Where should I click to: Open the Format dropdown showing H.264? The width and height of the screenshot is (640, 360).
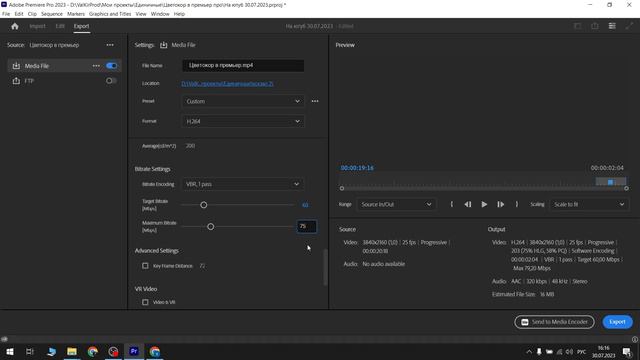coord(243,121)
